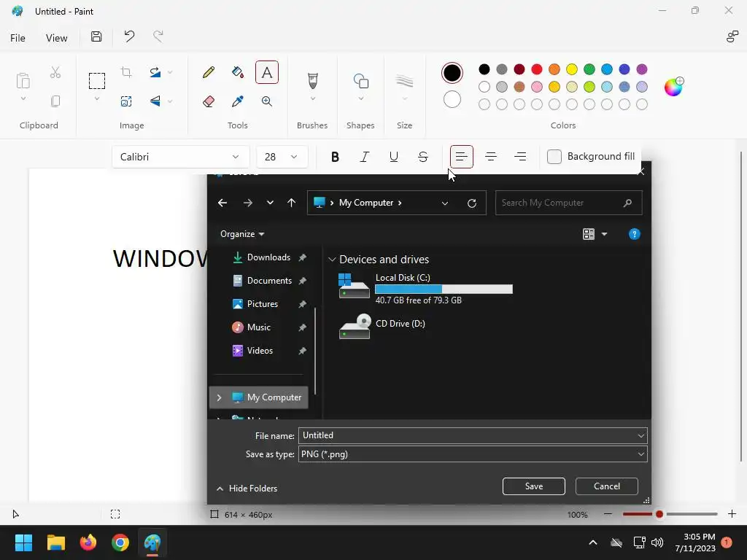
Task: Open Chrome from the taskbar
Action: pyautogui.click(x=120, y=542)
